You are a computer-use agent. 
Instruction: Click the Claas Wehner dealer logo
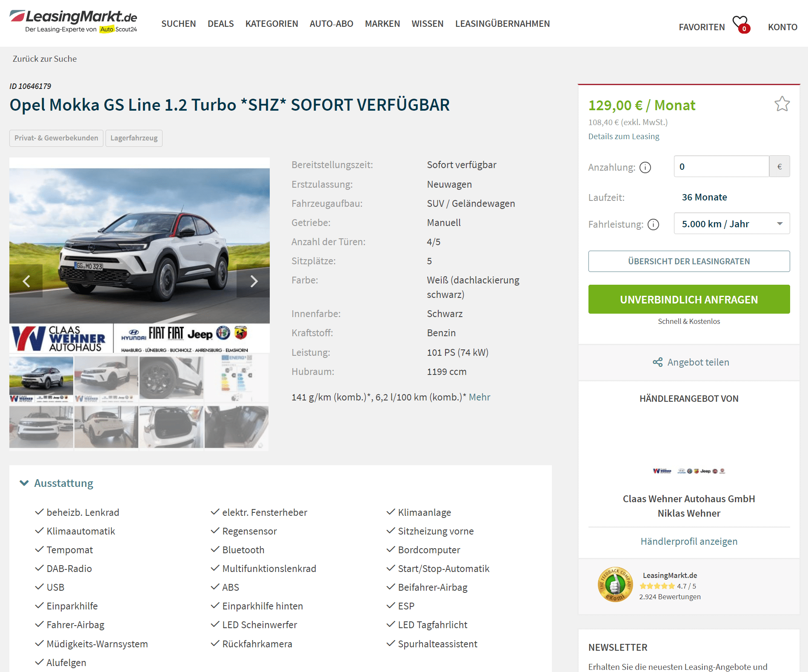689,471
